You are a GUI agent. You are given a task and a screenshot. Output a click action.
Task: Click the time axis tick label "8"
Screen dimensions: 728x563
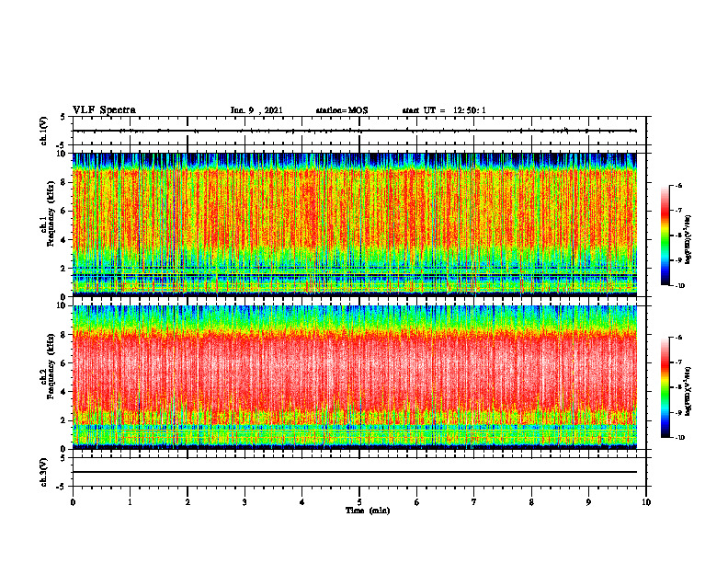[x=531, y=502]
